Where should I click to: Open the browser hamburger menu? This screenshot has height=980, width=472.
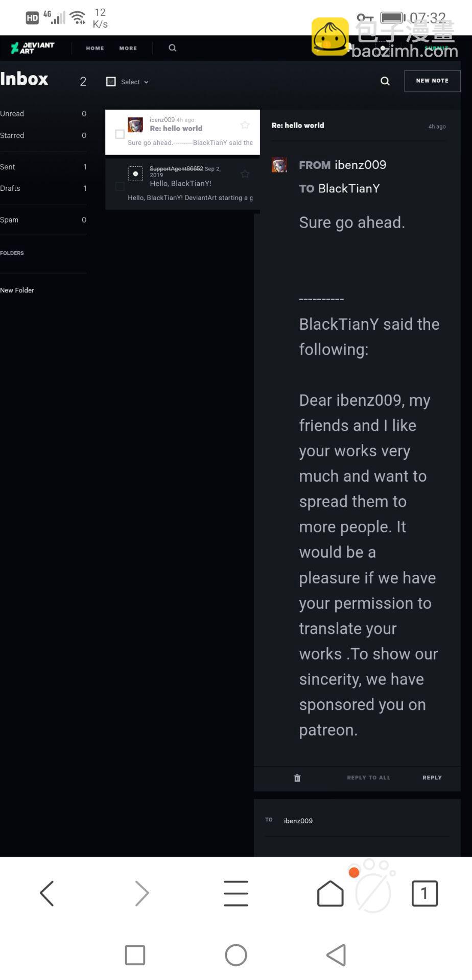click(x=236, y=894)
